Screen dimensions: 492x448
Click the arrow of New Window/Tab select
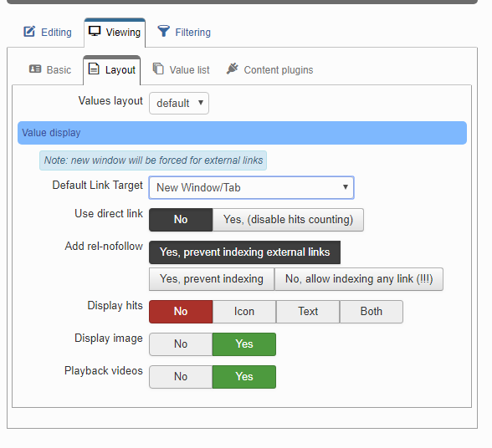click(x=345, y=187)
